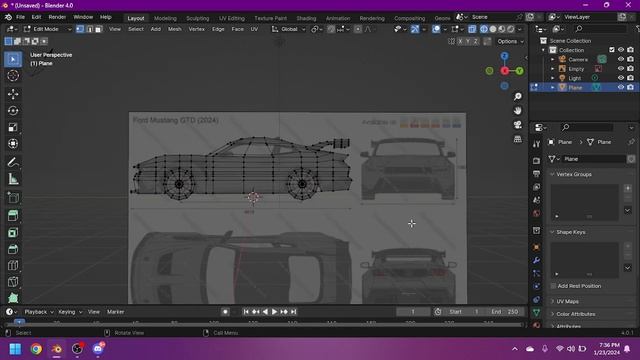640x360 pixels.
Task: Select the Measure tool
Action: tap(13, 179)
